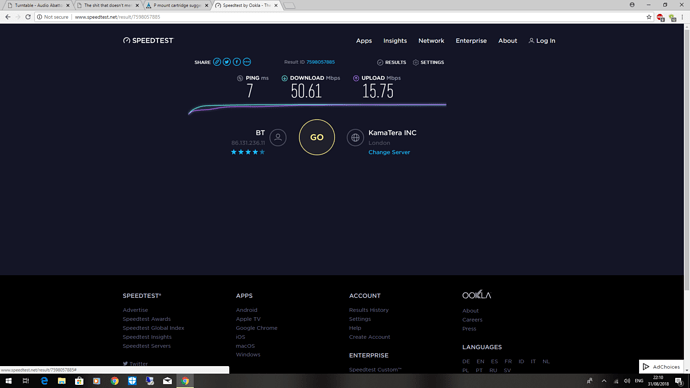Go back in browser history
Viewport: 690px width, 388px height.
[8, 17]
